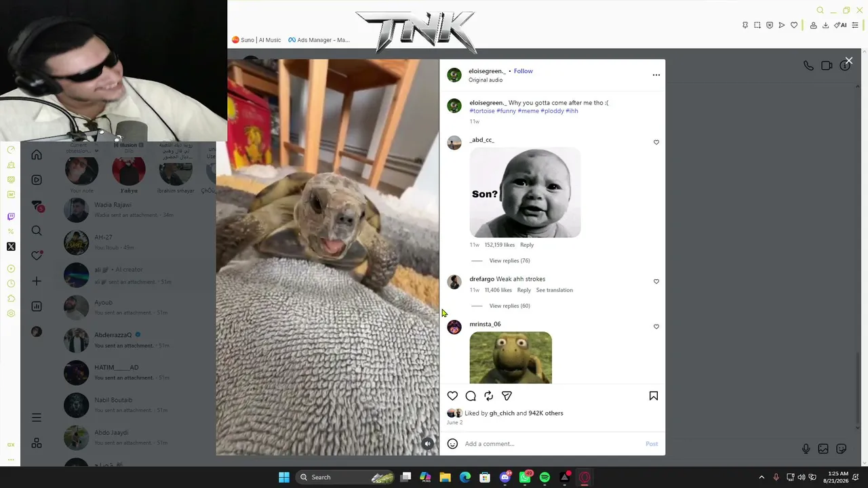Open browser History clock icon in the sidebar

[x=11, y=284]
